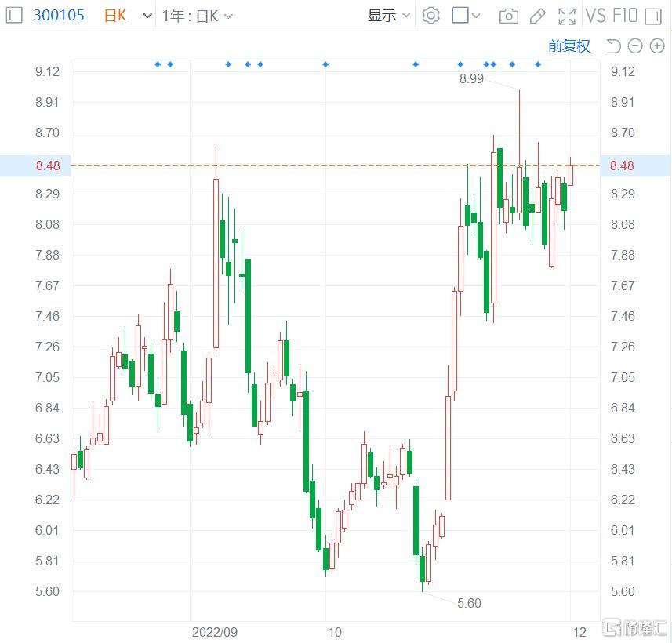
Task: Enter fullscreen chart mode
Action: tap(567, 16)
